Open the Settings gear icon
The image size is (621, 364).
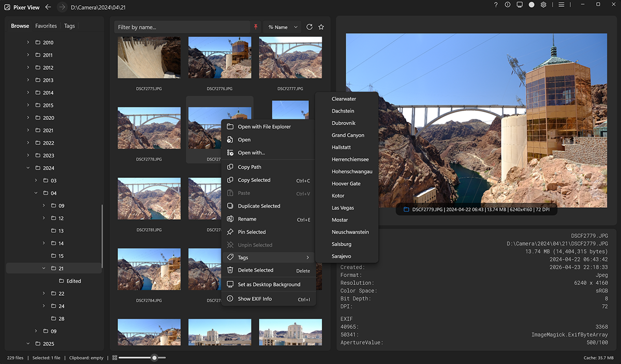(x=543, y=5)
